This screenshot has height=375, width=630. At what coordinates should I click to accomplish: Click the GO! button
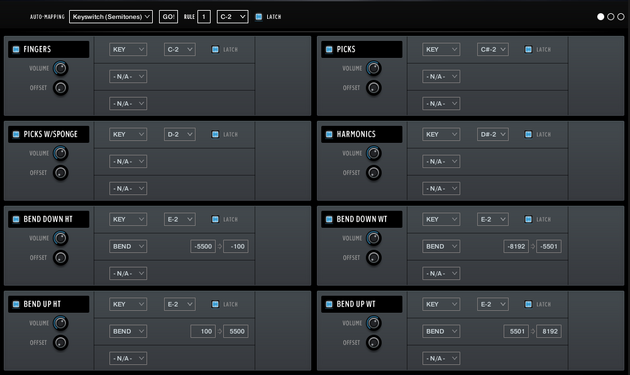coord(168,17)
